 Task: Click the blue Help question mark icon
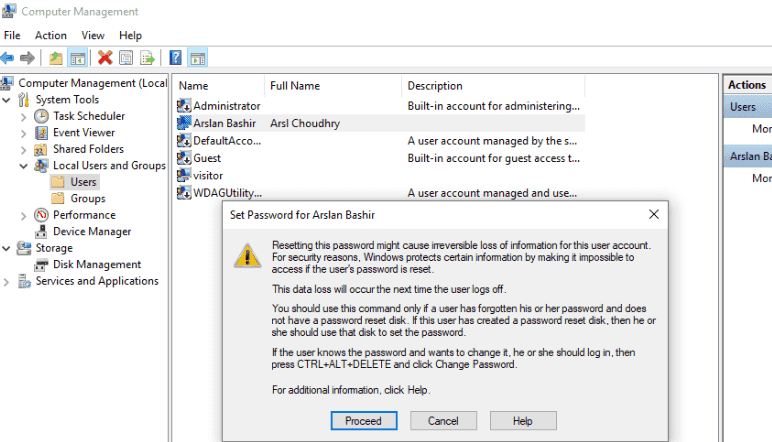[x=176, y=58]
